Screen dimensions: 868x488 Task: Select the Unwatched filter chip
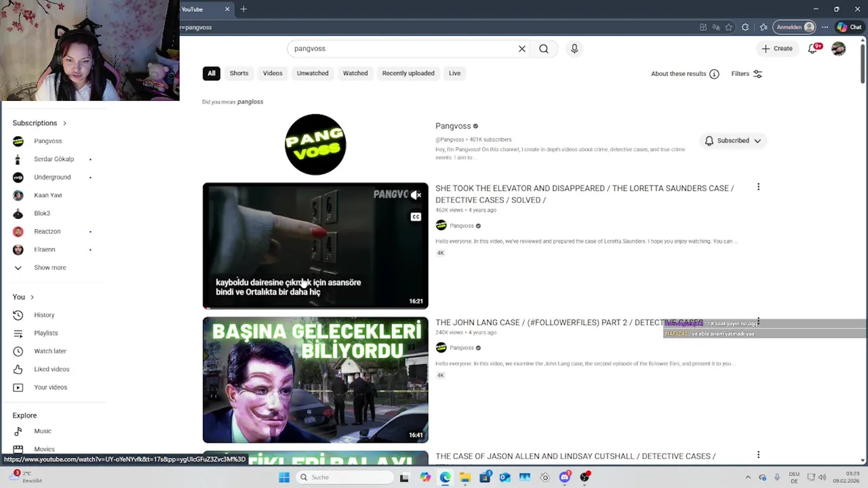[313, 73]
